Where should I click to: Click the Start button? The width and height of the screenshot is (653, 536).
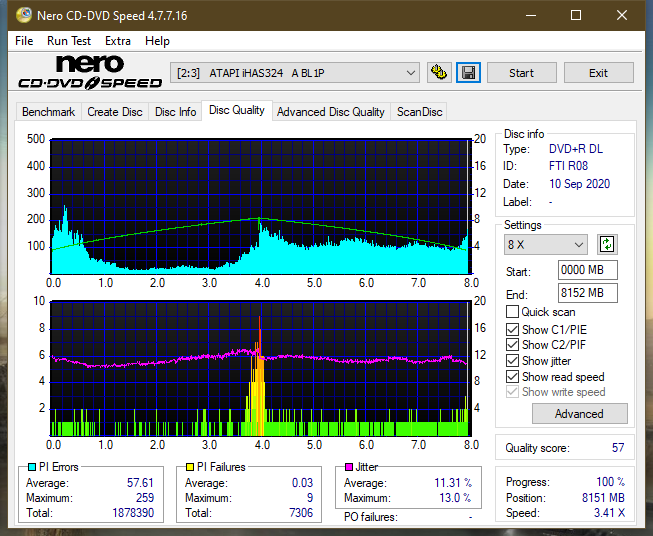(x=521, y=73)
